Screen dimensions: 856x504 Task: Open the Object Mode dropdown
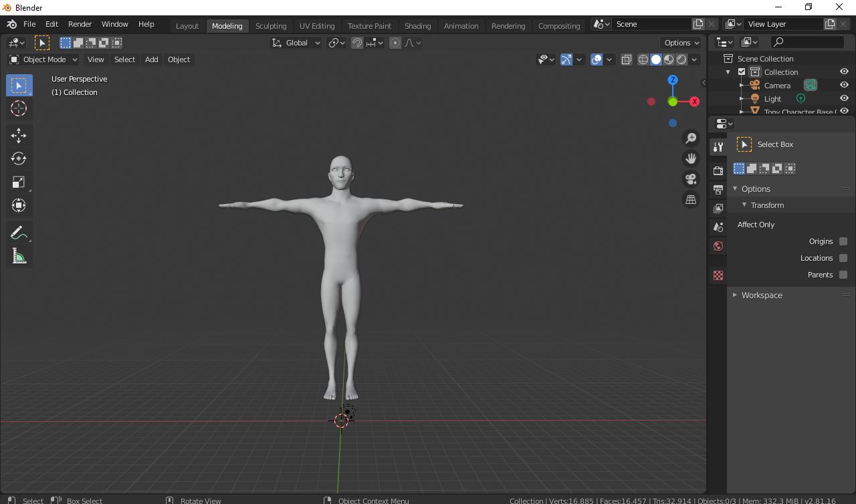click(43, 59)
